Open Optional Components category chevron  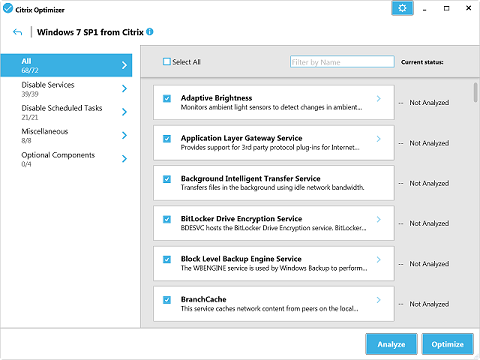click(124, 158)
